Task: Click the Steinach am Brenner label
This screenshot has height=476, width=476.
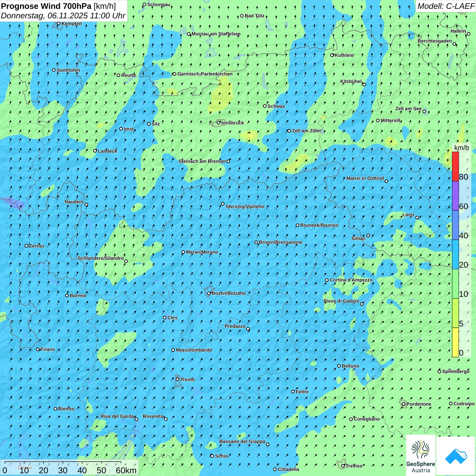Action: 202,161
